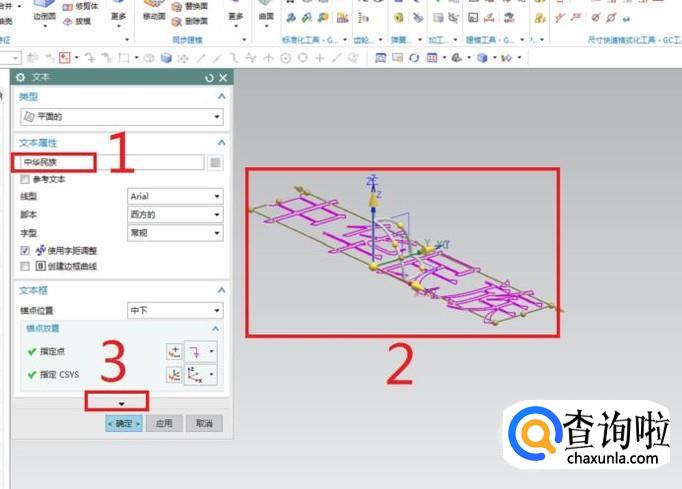Collapse the 类型 section
This screenshot has height=489, width=682.
point(222,97)
